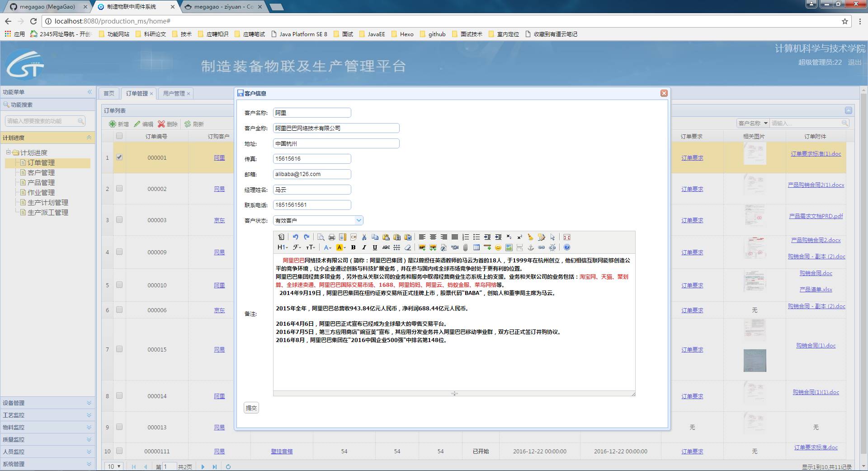The image size is (868, 471).
Task: Click the 删除 delete button
Action: pos(168,124)
